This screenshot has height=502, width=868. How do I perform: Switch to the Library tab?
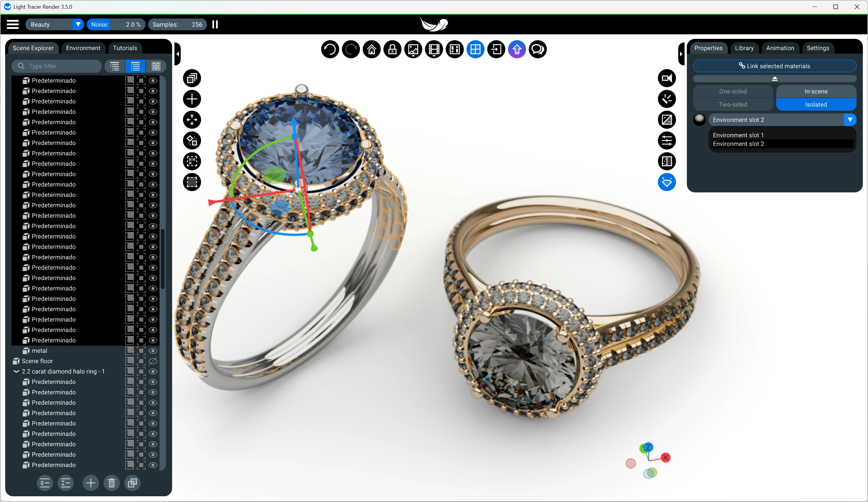744,48
